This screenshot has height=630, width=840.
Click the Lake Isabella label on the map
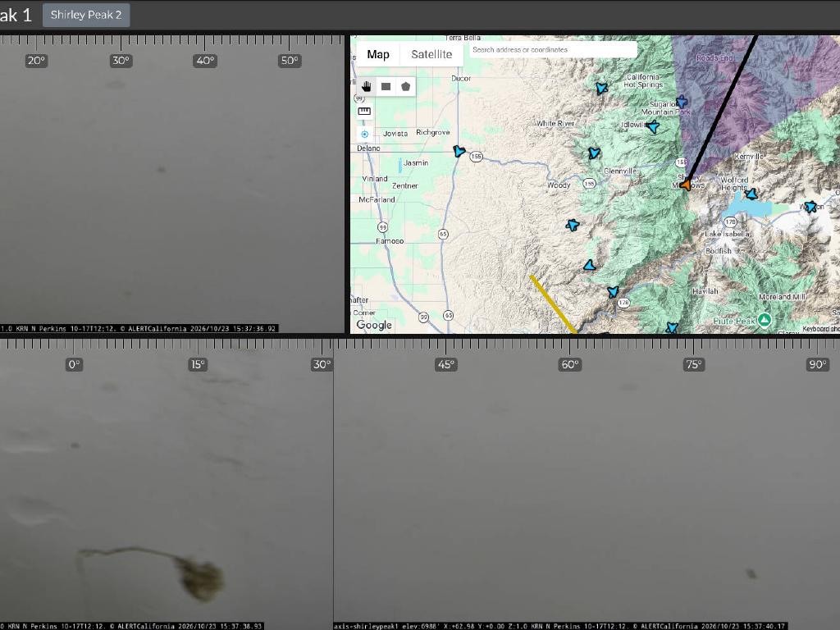pyautogui.click(x=727, y=234)
